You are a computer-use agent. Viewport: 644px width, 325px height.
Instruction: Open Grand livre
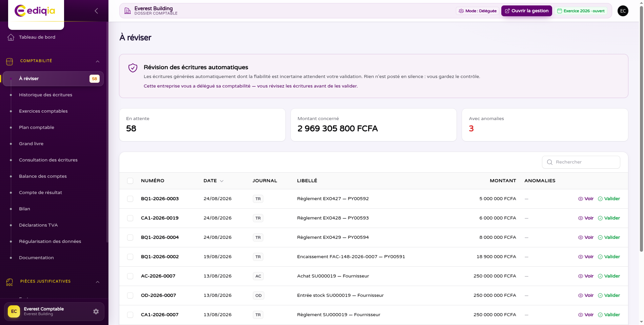point(31,144)
